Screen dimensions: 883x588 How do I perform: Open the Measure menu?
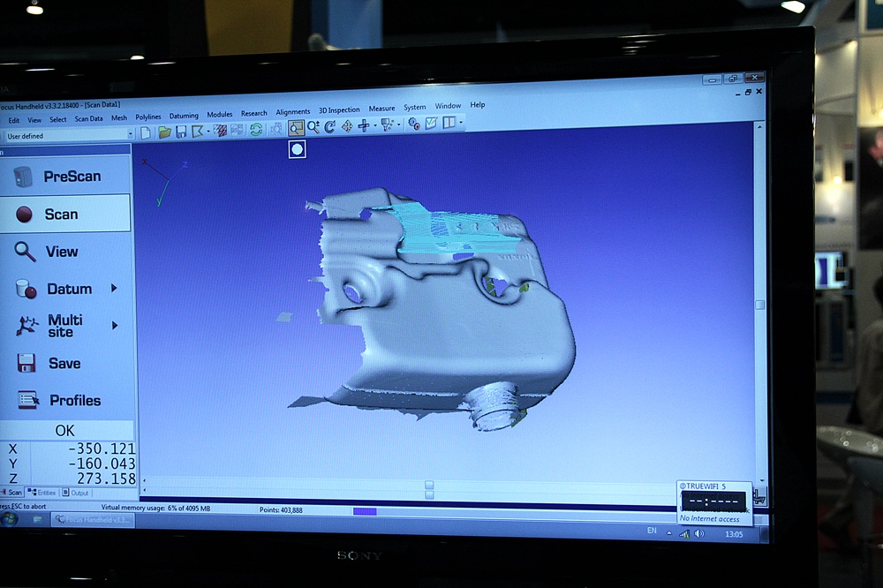(381, 108)
